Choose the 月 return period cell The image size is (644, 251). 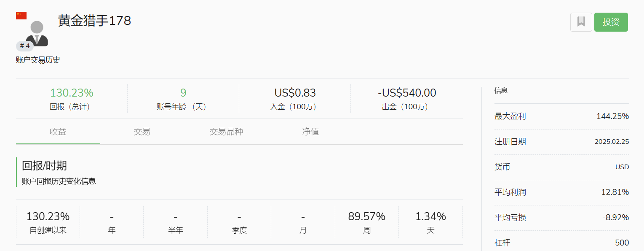point(303,222)
